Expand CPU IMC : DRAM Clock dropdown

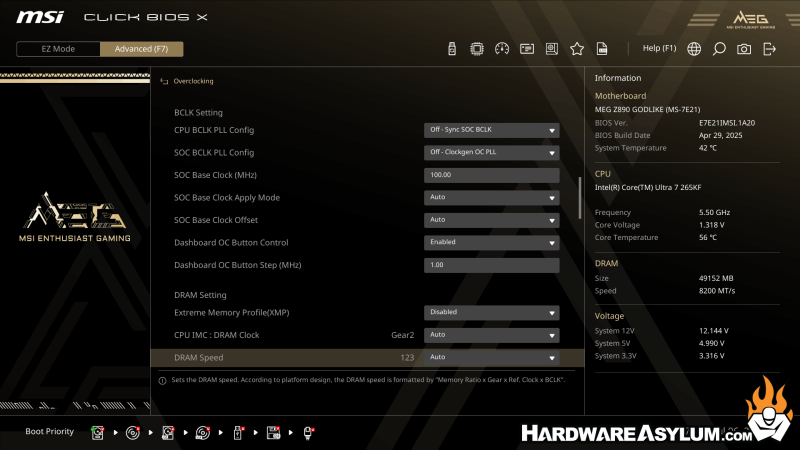pos(491,335)
